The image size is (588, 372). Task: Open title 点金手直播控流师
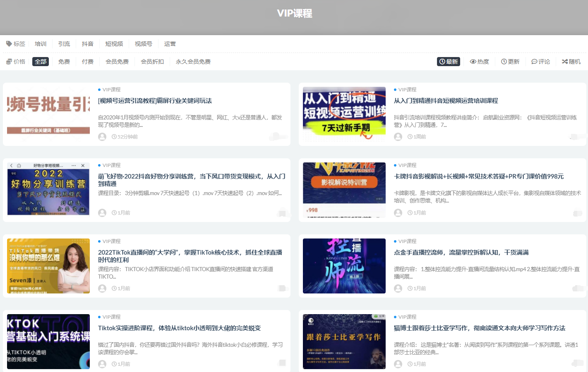click(x=461, y=253)
